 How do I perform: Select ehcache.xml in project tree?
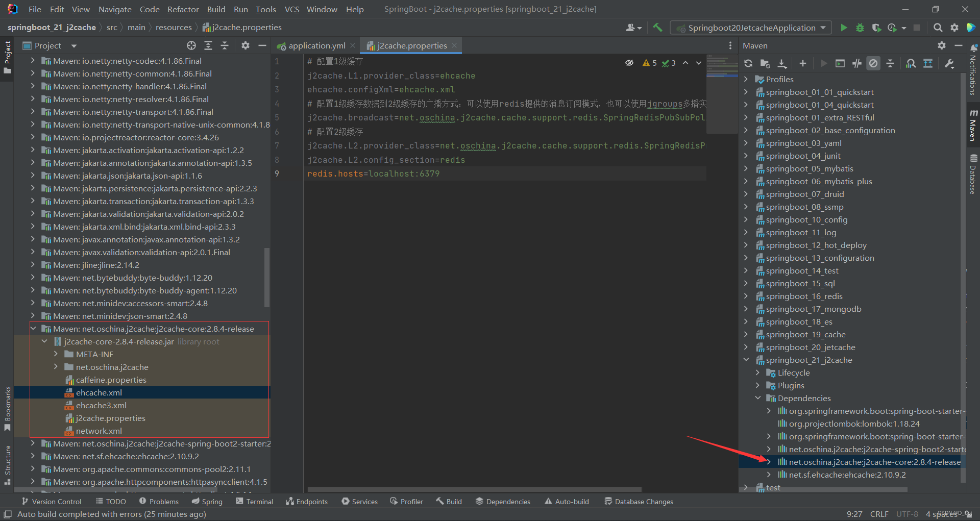click(99, 392)
